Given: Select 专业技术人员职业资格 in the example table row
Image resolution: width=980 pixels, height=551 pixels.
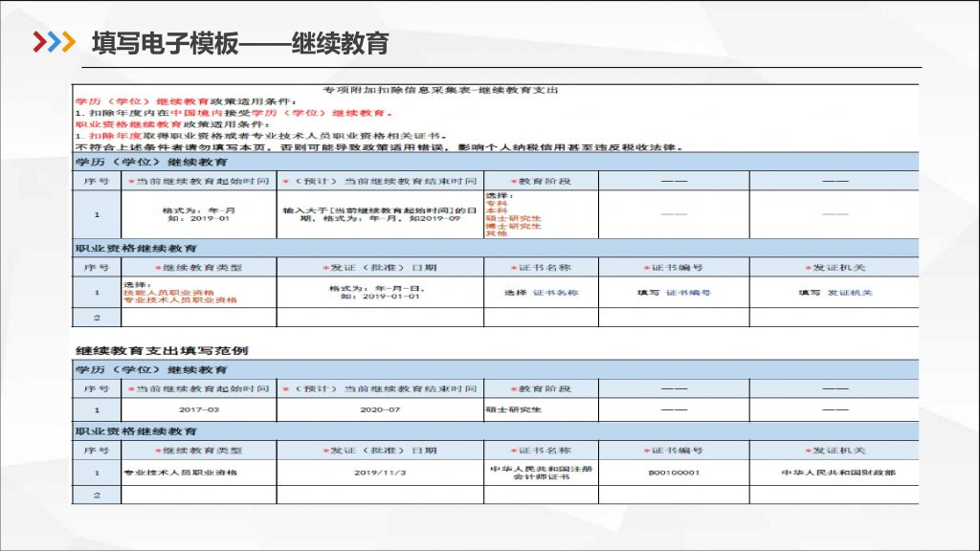Looking at the screenshot, I should point(180,473).
